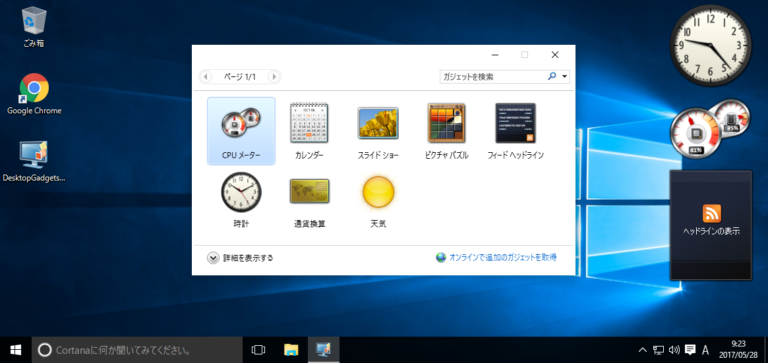
Task: Open the Windows Start menu
Action: [16, 350]
